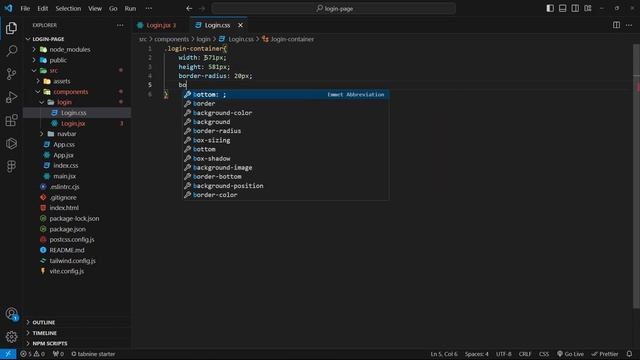Open errors and warnings status indicator
Viewport: 640px width, 360px height.
(32, 354)
